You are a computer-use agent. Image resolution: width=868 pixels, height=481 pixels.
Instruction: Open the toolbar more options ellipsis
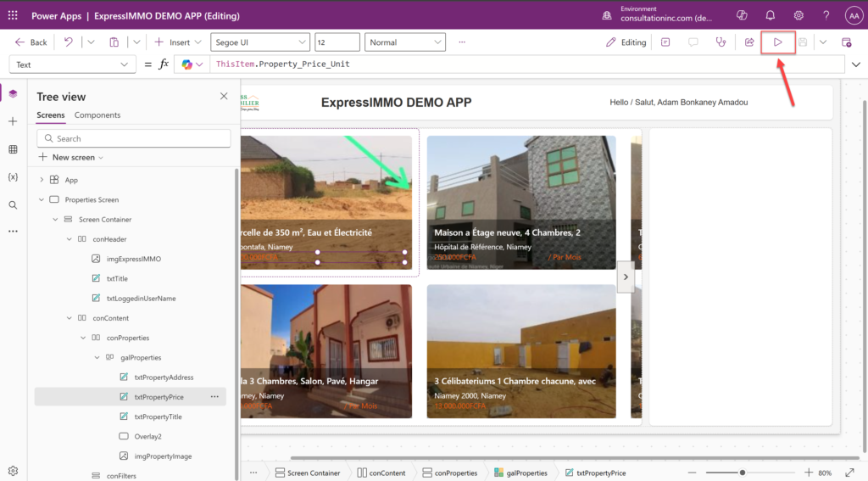(x=462, y=42)
